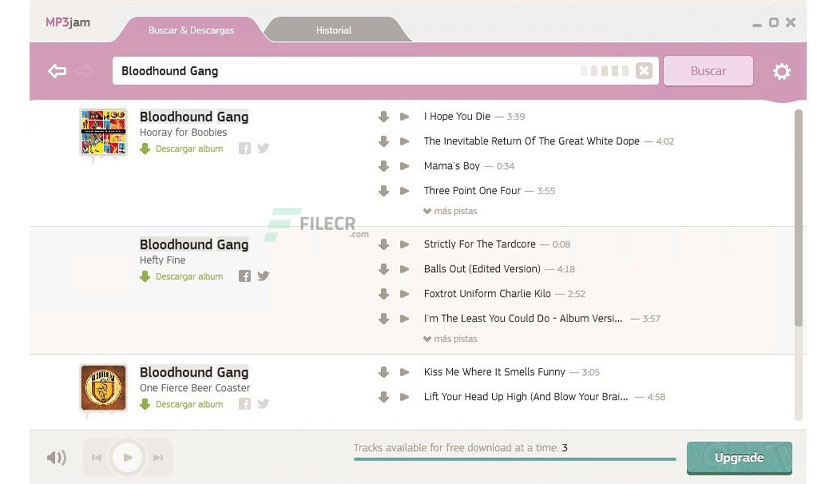Image resolution: width=836 pixels, height=484 pixels.
Task: Go back with the left arrow
Action: tap(57, 71)
